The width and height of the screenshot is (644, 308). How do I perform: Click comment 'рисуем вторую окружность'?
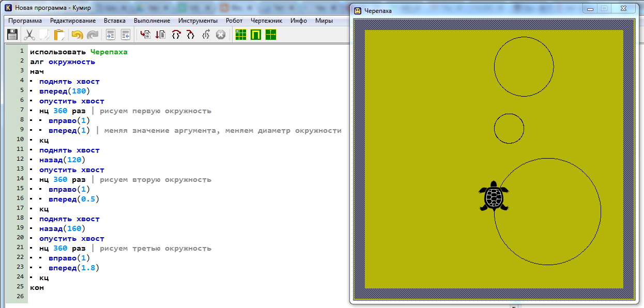click(156, 179)
